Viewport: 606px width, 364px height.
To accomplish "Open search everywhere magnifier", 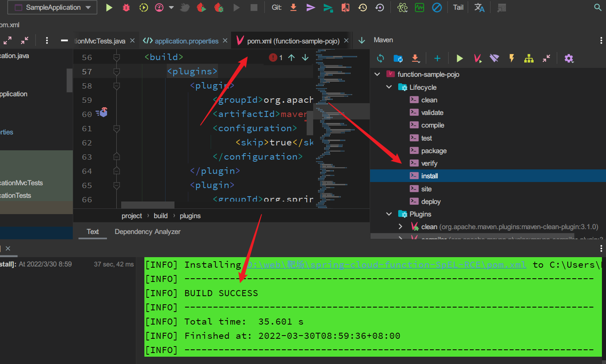I will [597, 7].
